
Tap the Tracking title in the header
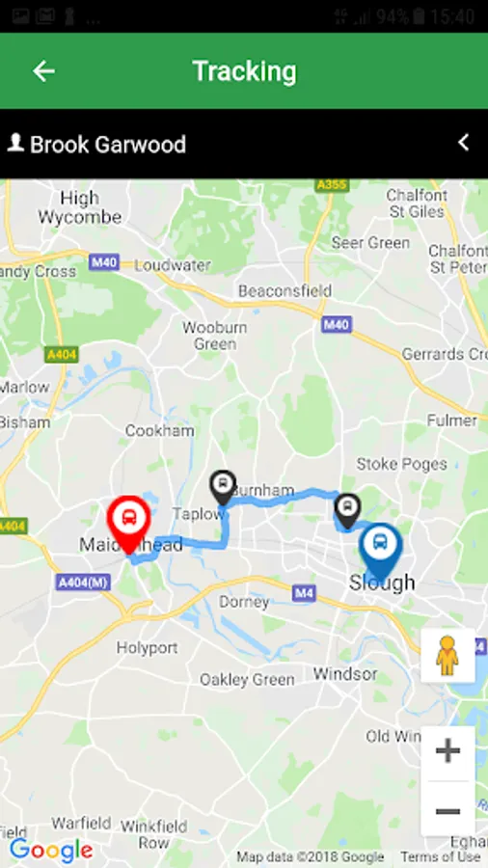tap(244, 71)
